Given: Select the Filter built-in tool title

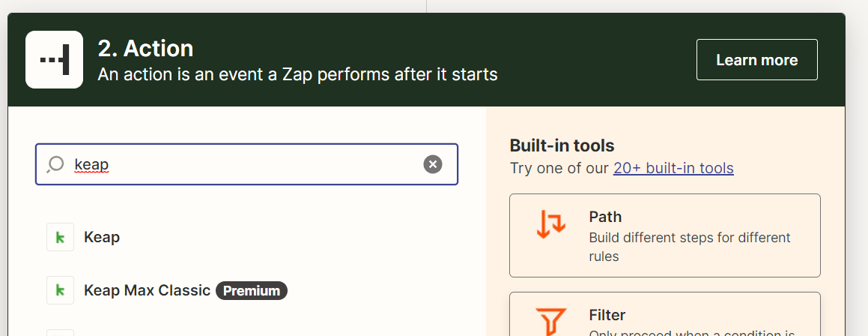Looking at the screenshot, I should pos(607,315).
